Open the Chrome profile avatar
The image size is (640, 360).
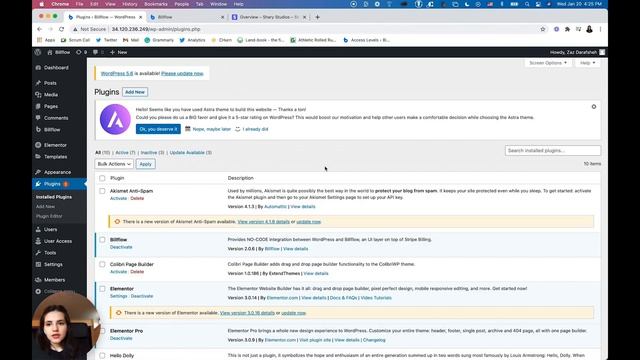pyautogui.click(x=589, y=29)
